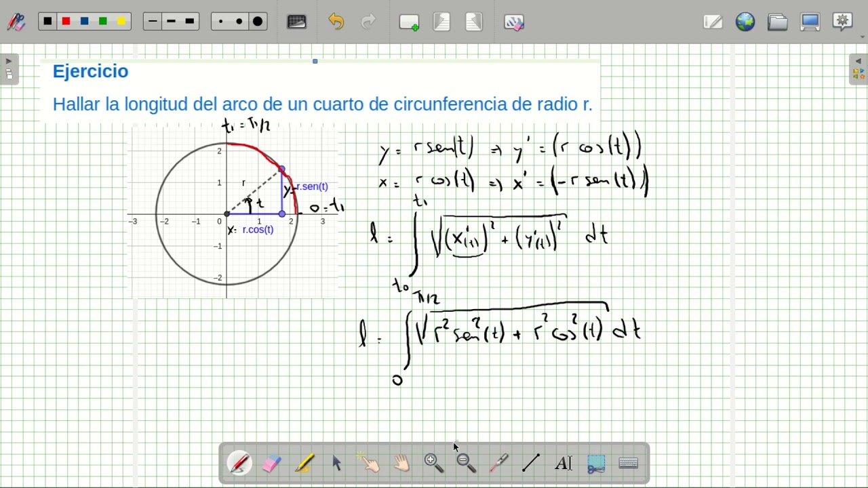Select the black pen color
This screenshot has width=868, height=488.
(47, 22)
